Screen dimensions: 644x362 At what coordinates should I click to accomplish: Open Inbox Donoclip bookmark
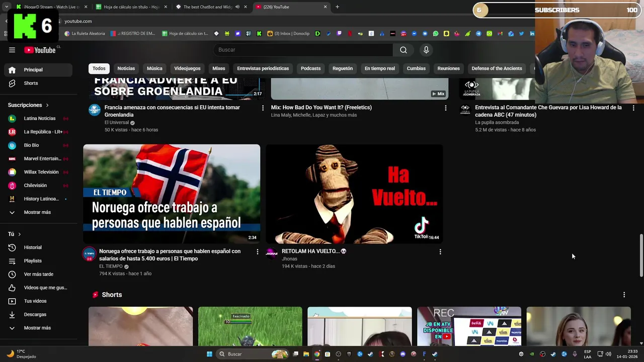click(288, 34)
